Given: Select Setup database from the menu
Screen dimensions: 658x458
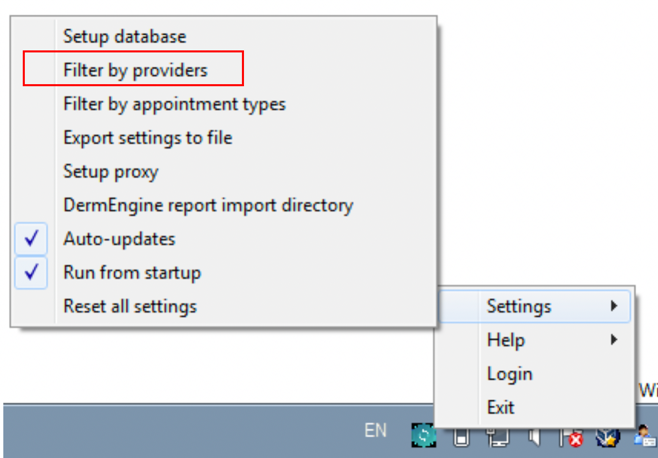Looking at the screenshot, I should pos(124,36).
